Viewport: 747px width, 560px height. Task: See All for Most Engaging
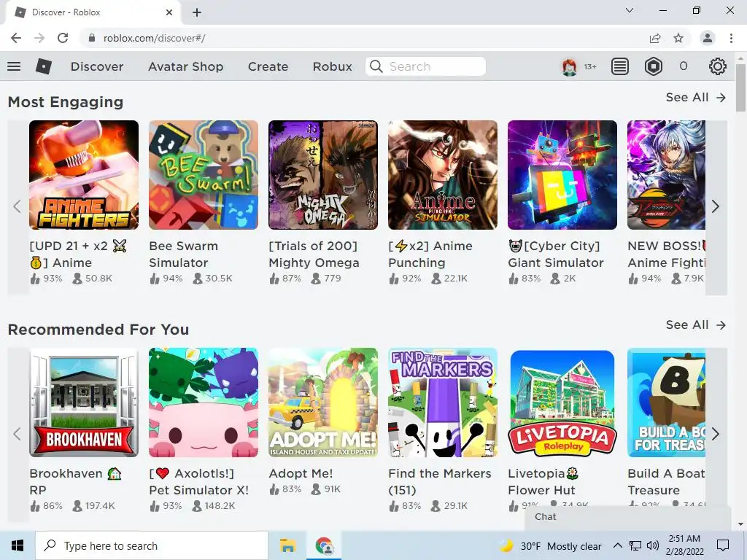pos(695,97)
